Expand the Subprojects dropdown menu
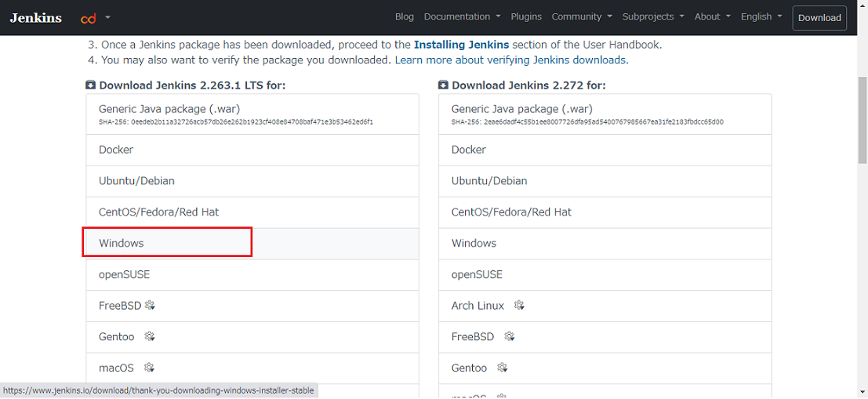Image resolution: width=868 pixels, height=399 pixels. 653,16
